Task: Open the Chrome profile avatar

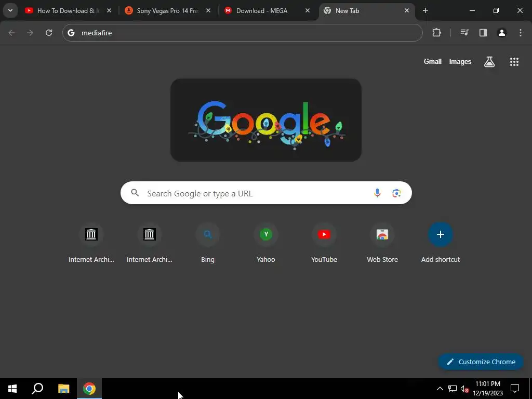Action: pos(502,33)
